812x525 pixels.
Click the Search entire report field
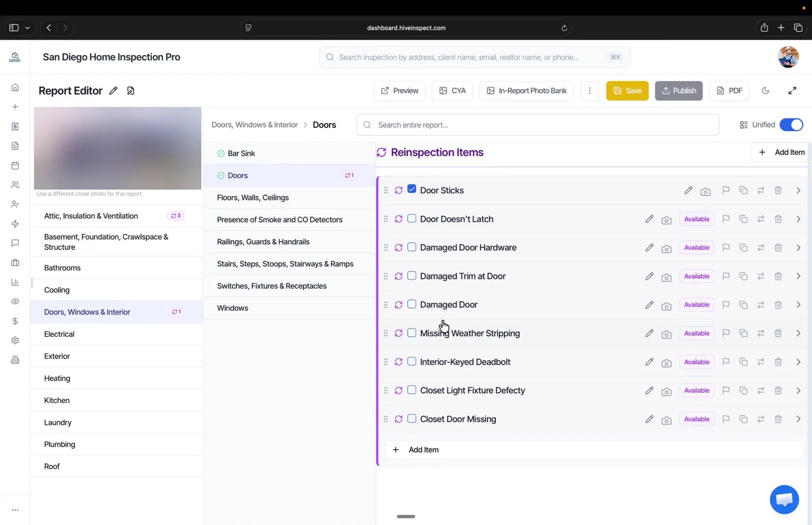[538, 125]
